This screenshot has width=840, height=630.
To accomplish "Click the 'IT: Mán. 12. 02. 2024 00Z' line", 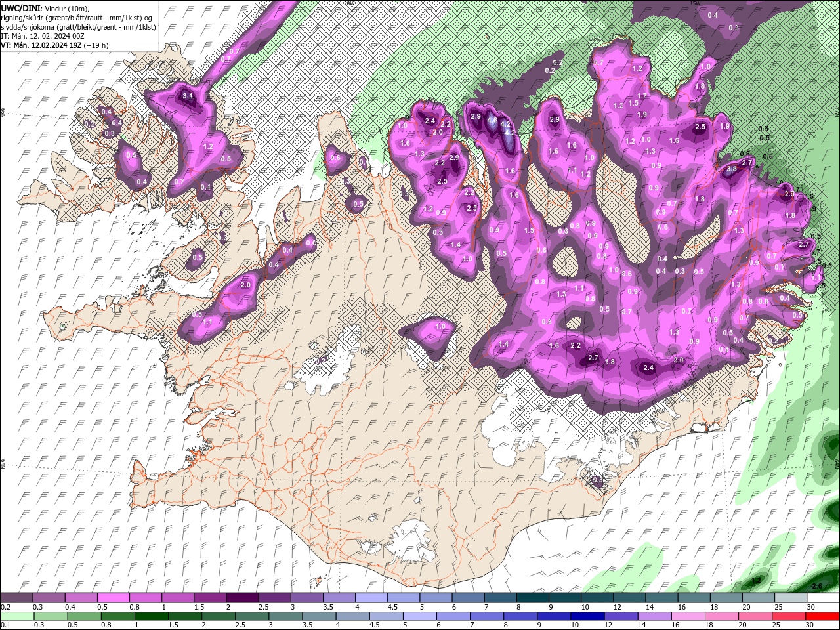I will [43, 36].
